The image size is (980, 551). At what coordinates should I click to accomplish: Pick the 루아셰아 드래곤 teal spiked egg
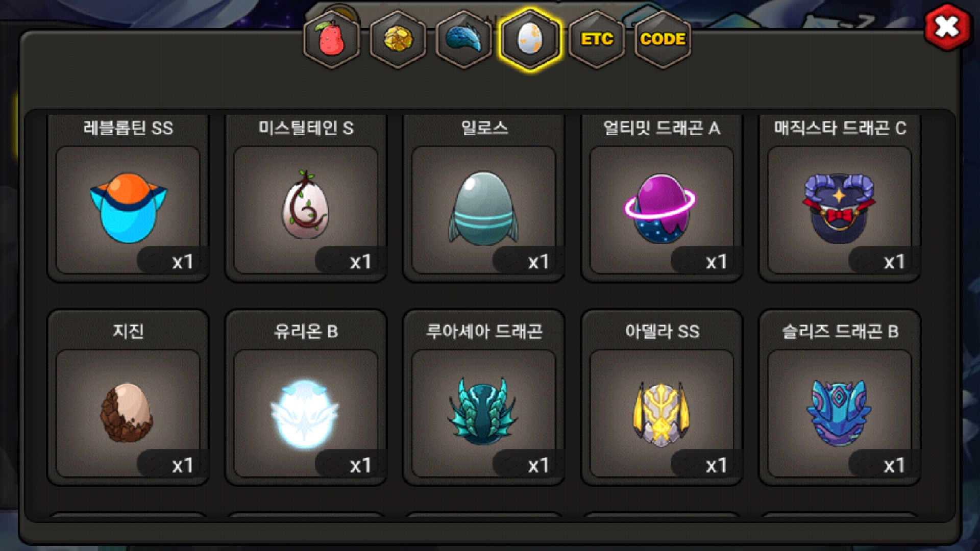point(483,413)
